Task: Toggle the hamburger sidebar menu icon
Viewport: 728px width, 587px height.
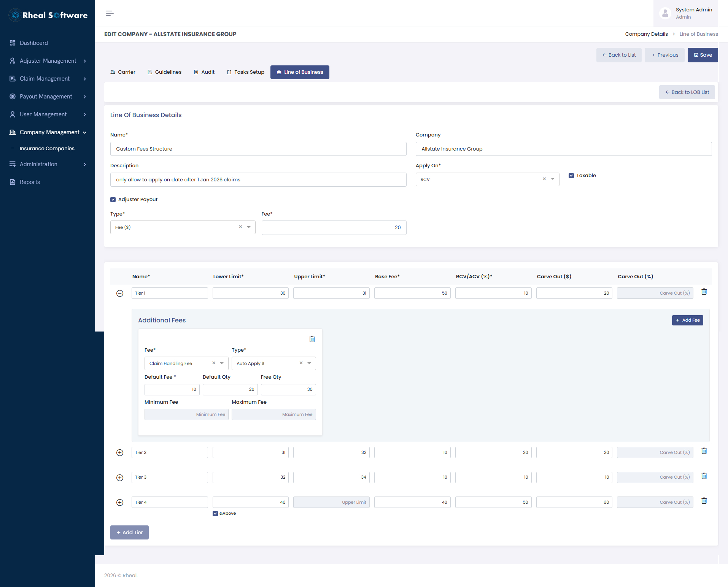Action: (x=110, y=13)
